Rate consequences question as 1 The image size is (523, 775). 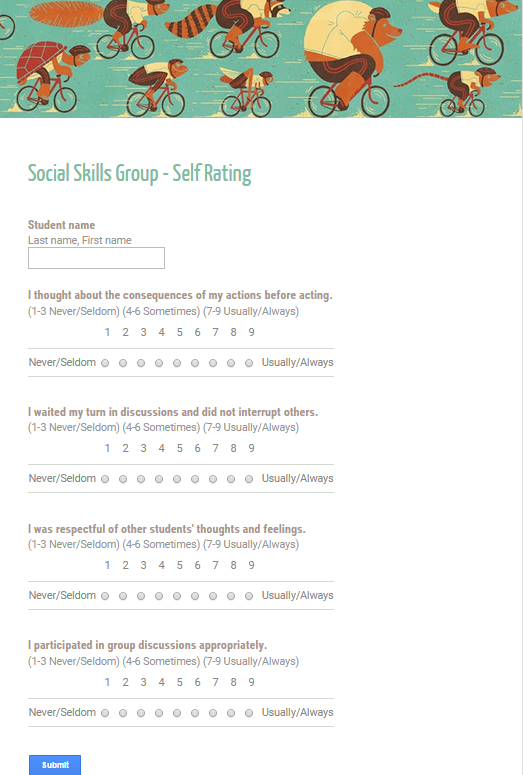[105, 363]
